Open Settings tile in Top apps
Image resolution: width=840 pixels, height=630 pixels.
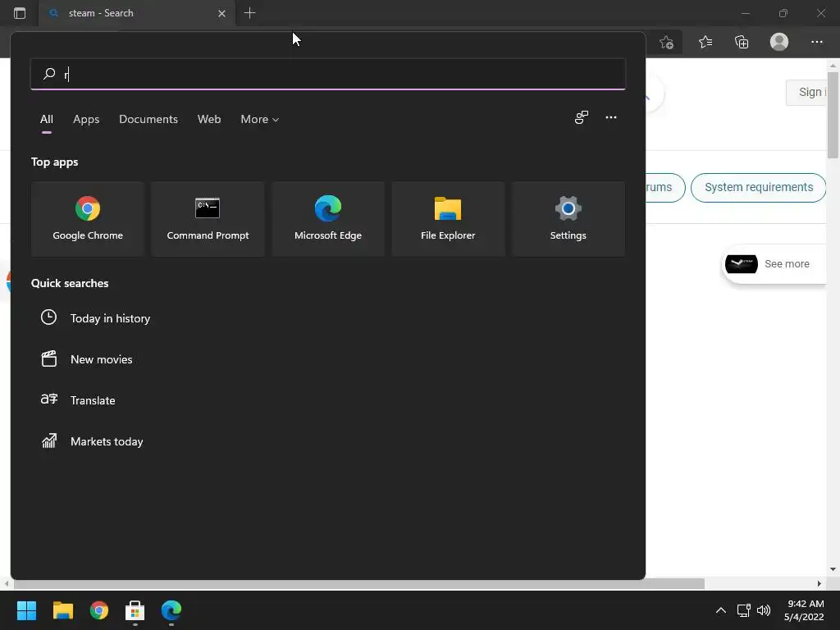coord(568,219)
